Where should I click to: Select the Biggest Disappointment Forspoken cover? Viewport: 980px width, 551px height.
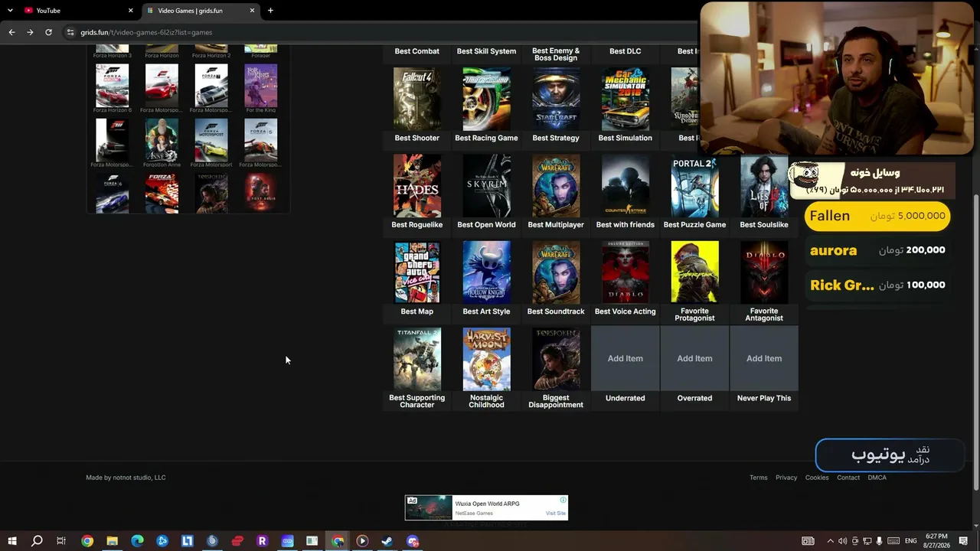556,359
